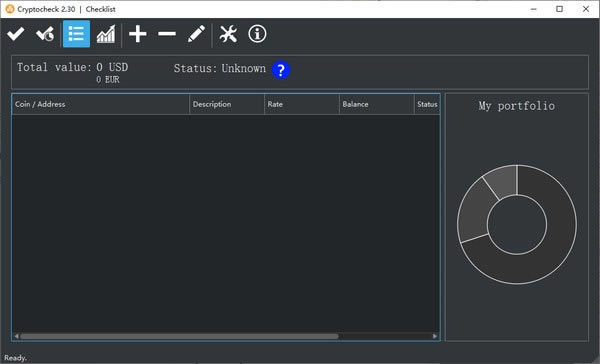Click the blue question mark status icon
This screenshot has height=364, width=600.
click(281, 70)
